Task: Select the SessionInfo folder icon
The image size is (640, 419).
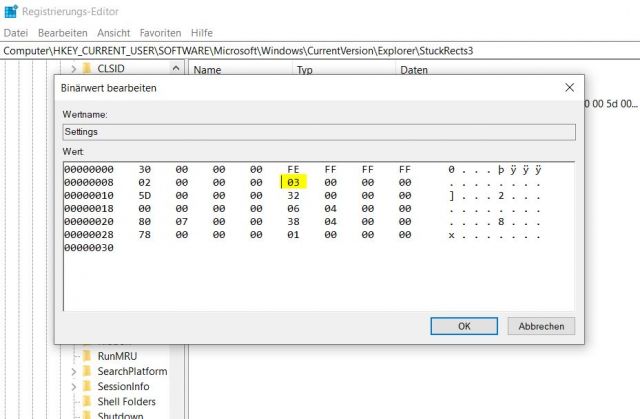Action: 87,386
